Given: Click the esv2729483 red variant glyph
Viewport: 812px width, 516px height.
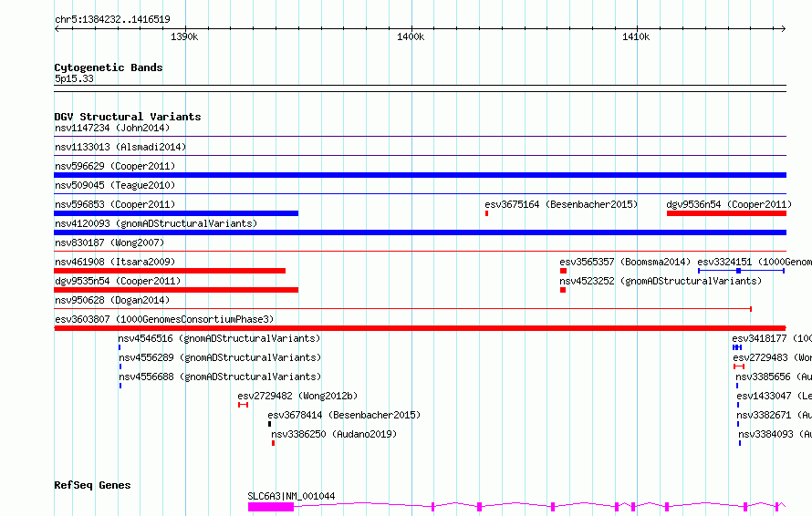Looking at the screenshot, I should (x=739, y=366).
